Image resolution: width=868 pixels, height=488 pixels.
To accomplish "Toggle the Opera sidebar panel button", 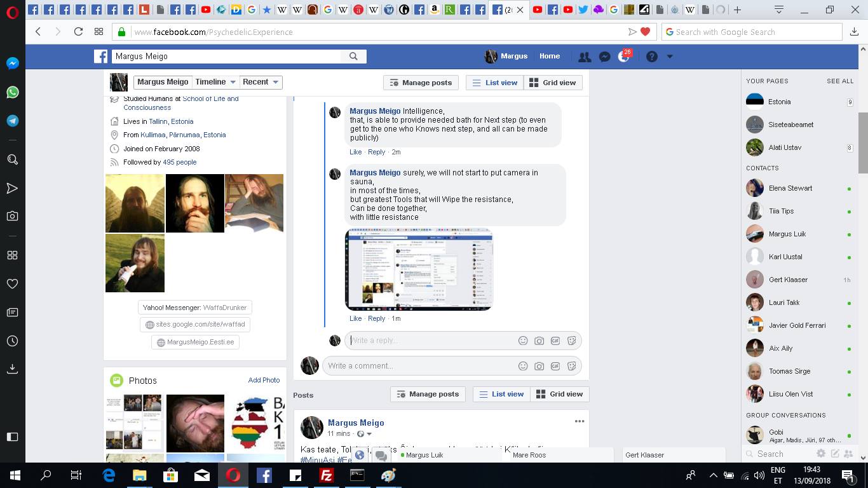I will pos(12,437).
